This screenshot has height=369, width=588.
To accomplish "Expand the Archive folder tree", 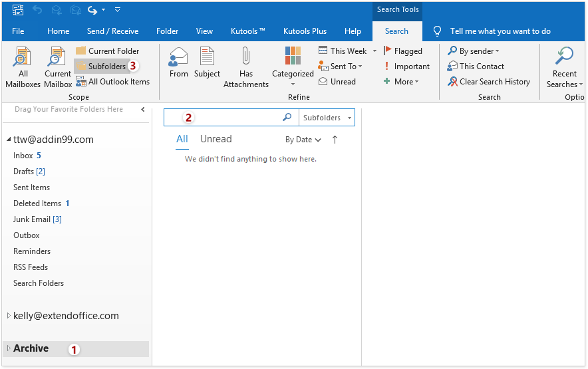I will tap(9, 348).
